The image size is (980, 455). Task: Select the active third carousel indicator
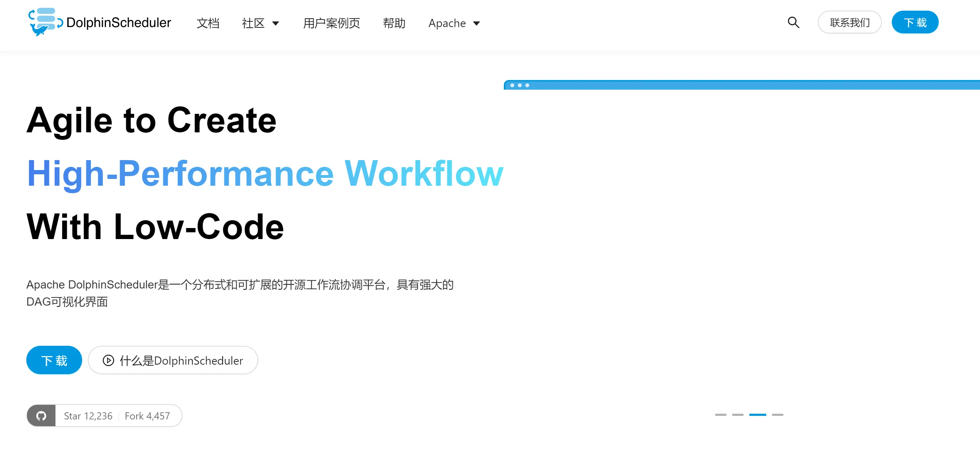pyautogui.click(x=757, y=414)
